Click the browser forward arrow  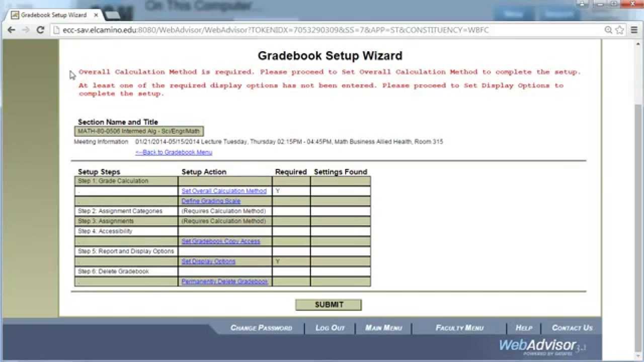click(x=26, y=30)
